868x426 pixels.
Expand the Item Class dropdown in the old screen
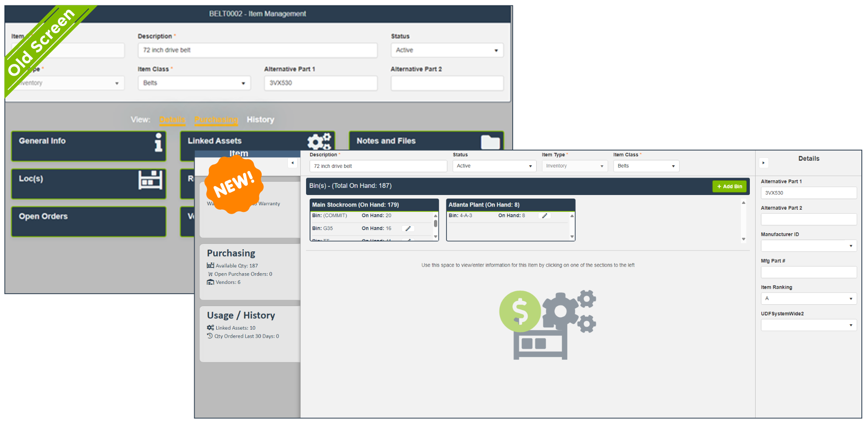coord(194,83)
